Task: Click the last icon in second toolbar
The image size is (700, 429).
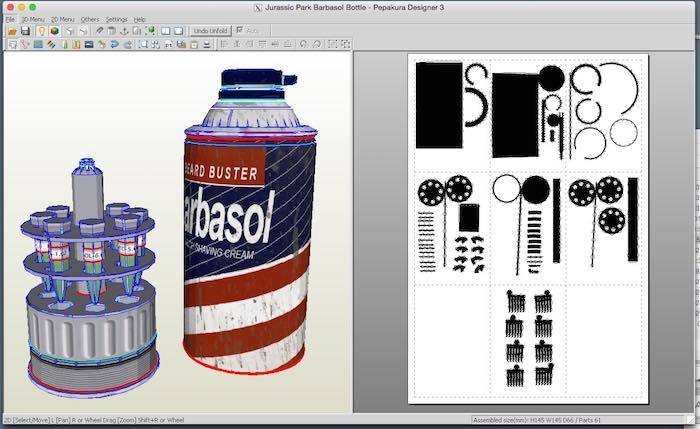Action: point(346,44)
